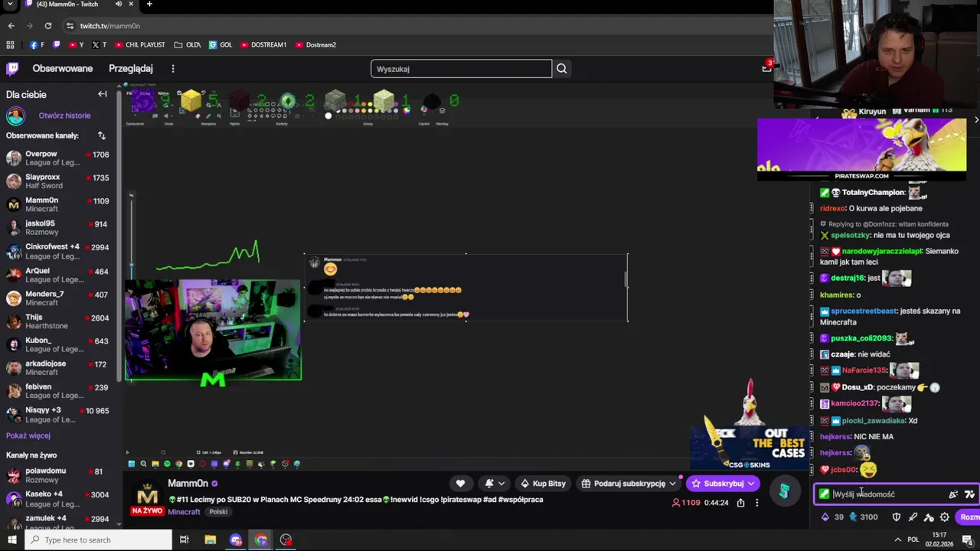Click the Mamm0n streamer name link
The width and height of the screenshot is (980, 551).
pyautogui.click(x=188, y=484)
